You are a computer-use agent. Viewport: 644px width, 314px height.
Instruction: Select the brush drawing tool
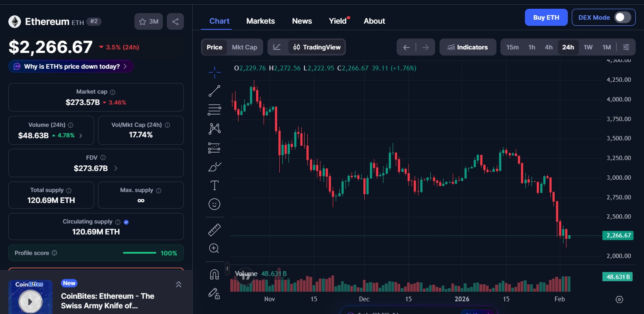[x=214, y=166]
